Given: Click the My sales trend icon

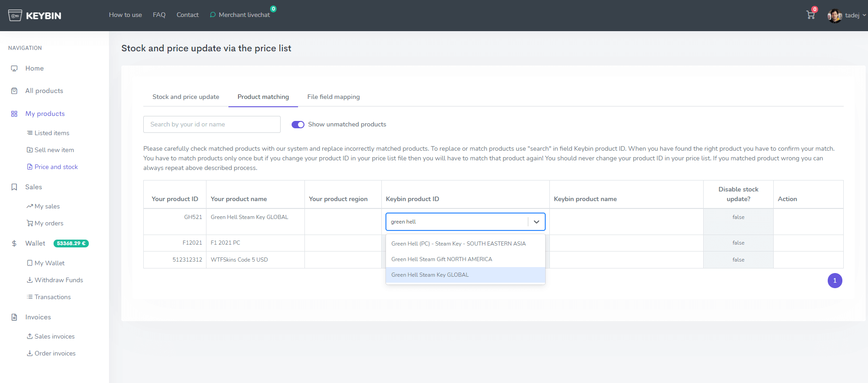Looking at the screenshot, I should [30, 206].
